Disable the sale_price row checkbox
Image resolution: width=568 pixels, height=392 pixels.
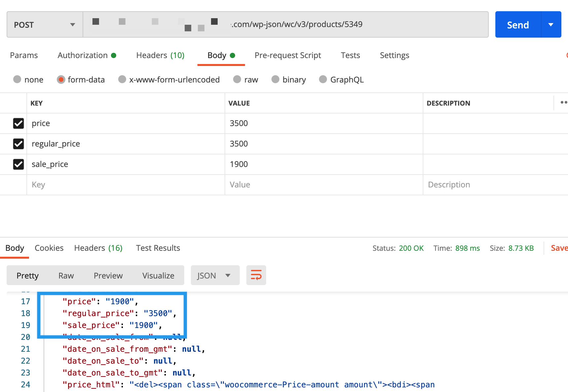[18, 164]
